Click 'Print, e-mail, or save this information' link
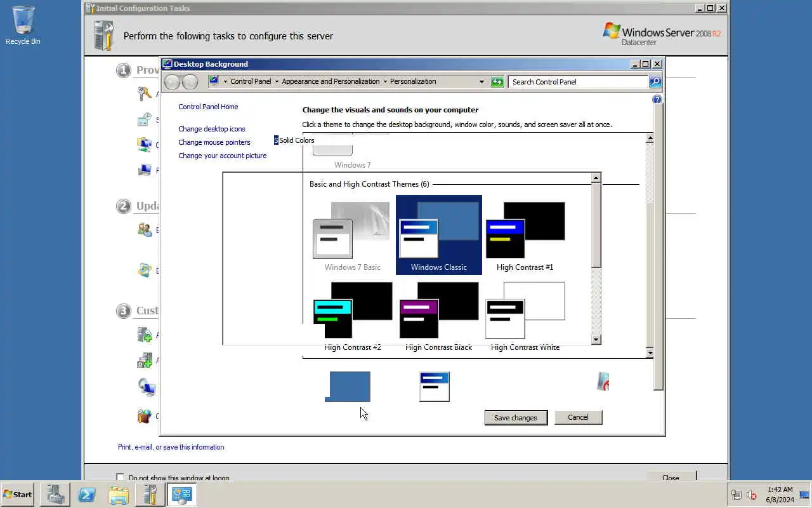812x508 pixels. (171, 447)
